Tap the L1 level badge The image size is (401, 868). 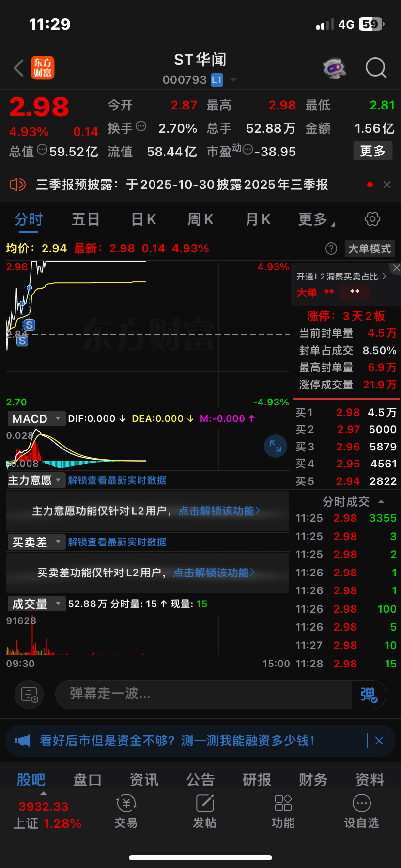tap(217, 80)
